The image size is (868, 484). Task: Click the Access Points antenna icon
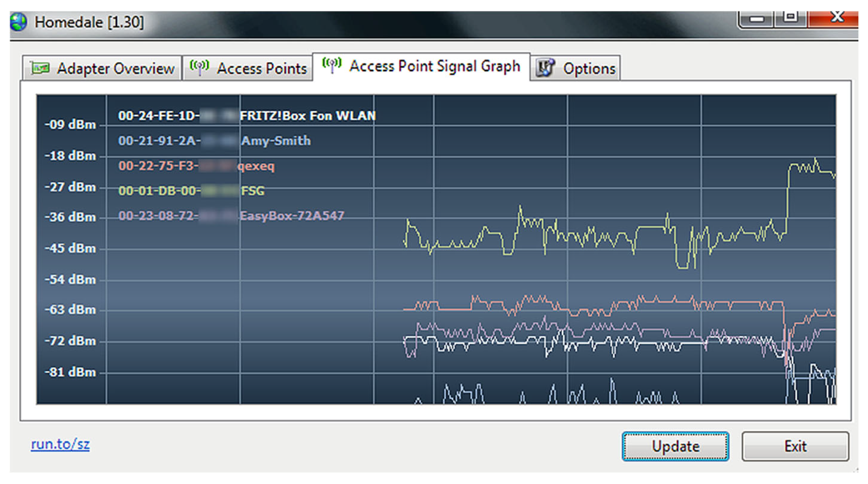tap(199, 67)
